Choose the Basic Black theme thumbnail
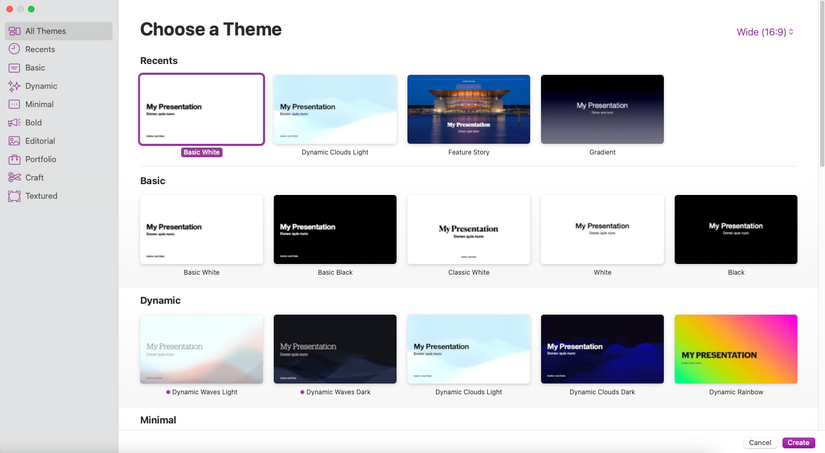This screenshot has height=453, width=825. [x=335, y=229]
